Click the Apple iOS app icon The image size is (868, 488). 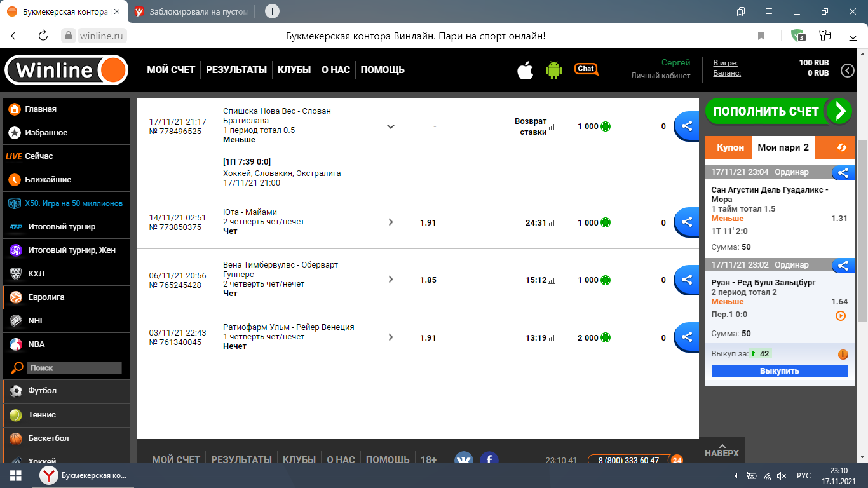coord(525,71)
